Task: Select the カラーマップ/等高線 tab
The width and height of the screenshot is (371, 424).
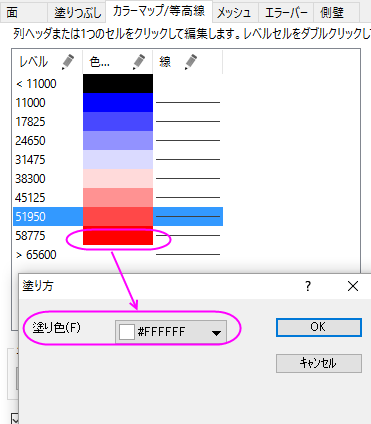Action: tap(159, 11)
